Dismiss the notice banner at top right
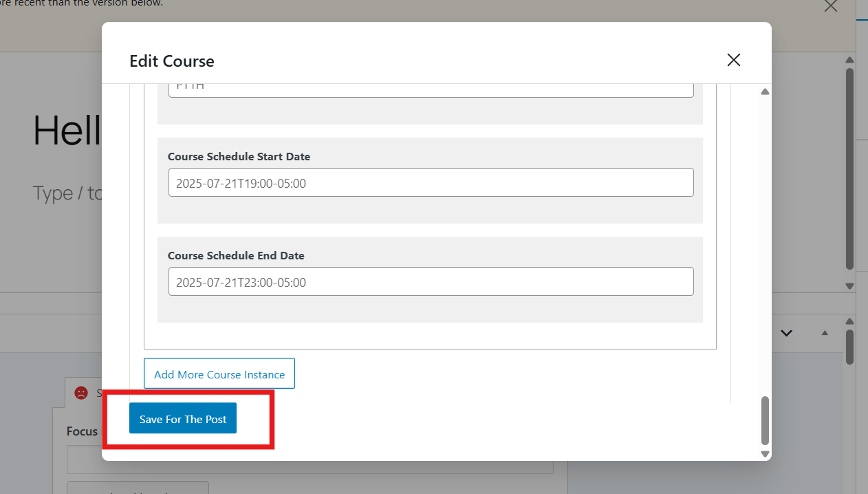Image resolution: width=868 pixels, height=494 pixels. tap(831, 6)
